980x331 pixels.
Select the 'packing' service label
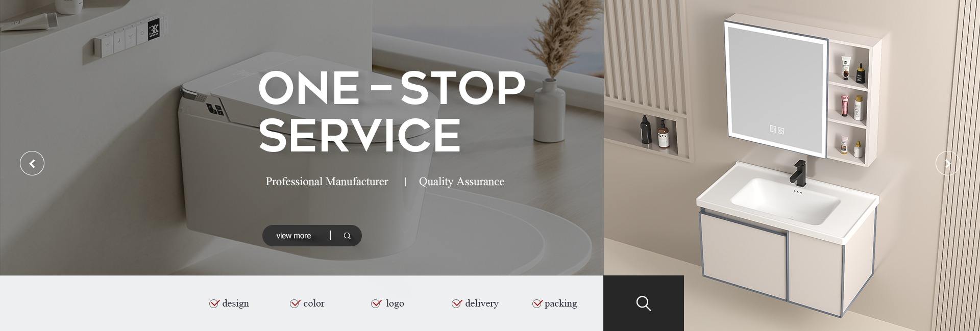[x=560, y=303]
